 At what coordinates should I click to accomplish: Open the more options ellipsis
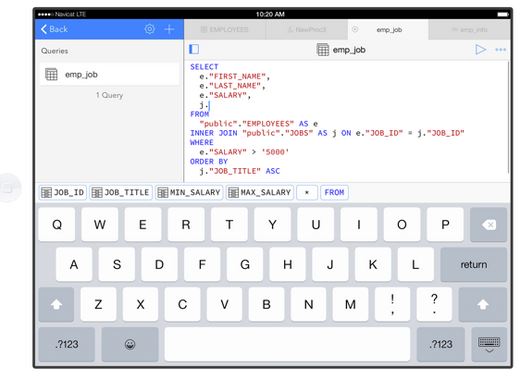click(500, 50)
